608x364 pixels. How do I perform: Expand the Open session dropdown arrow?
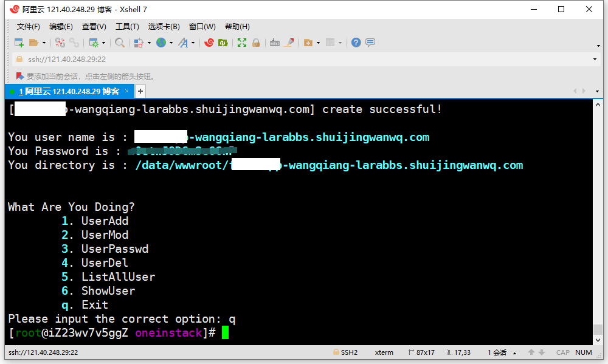(44, 43)
